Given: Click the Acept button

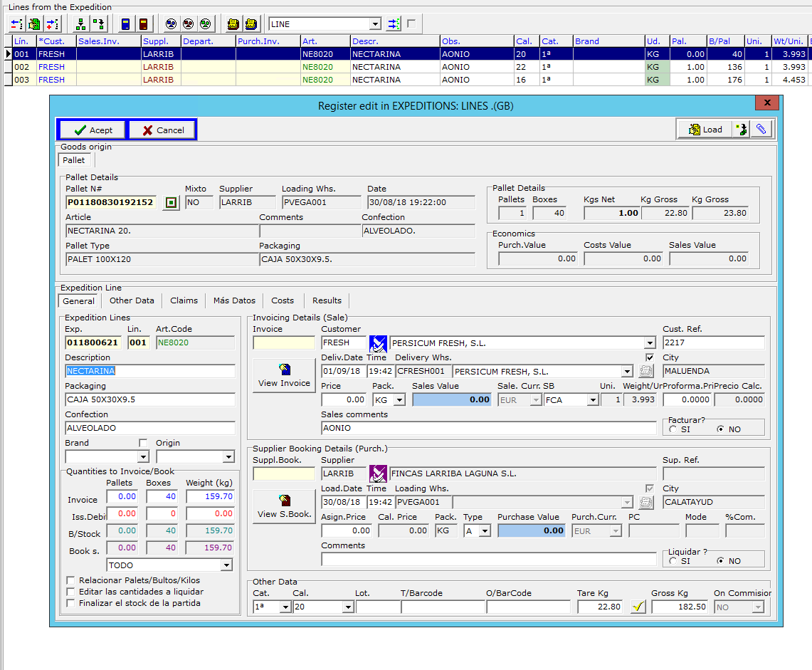Looking at the screenshot, I should [93, 130].
